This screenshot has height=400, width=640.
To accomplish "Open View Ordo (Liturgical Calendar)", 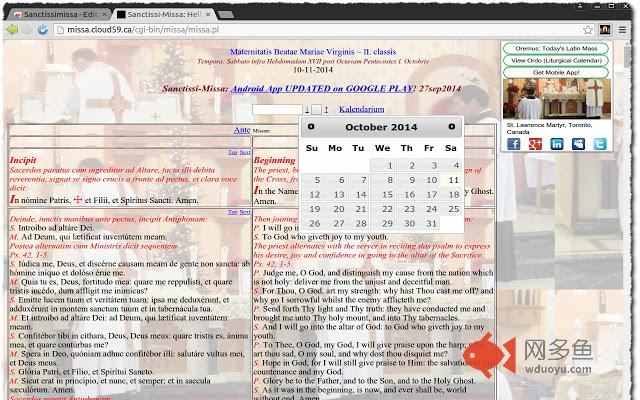I will [556, 60].
